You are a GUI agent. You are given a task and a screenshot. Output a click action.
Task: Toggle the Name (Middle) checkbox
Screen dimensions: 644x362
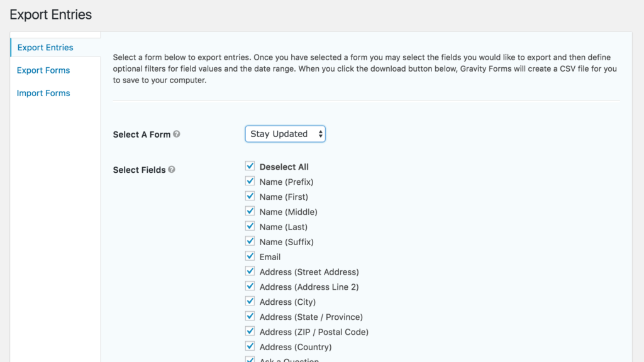click(250, 212)
